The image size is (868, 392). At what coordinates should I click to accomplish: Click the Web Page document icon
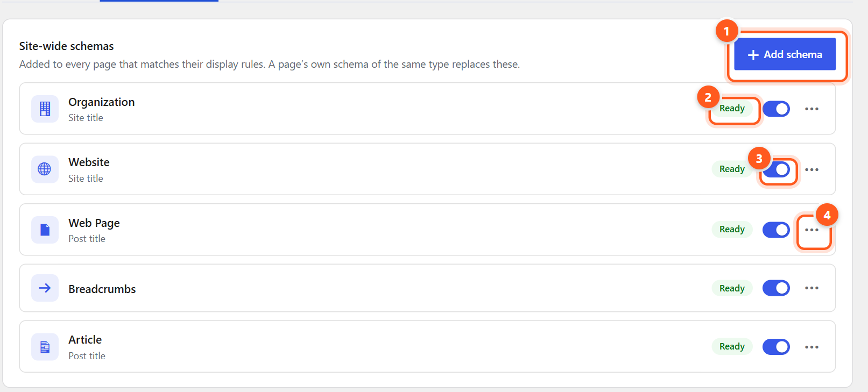click(x=45, y=230)
